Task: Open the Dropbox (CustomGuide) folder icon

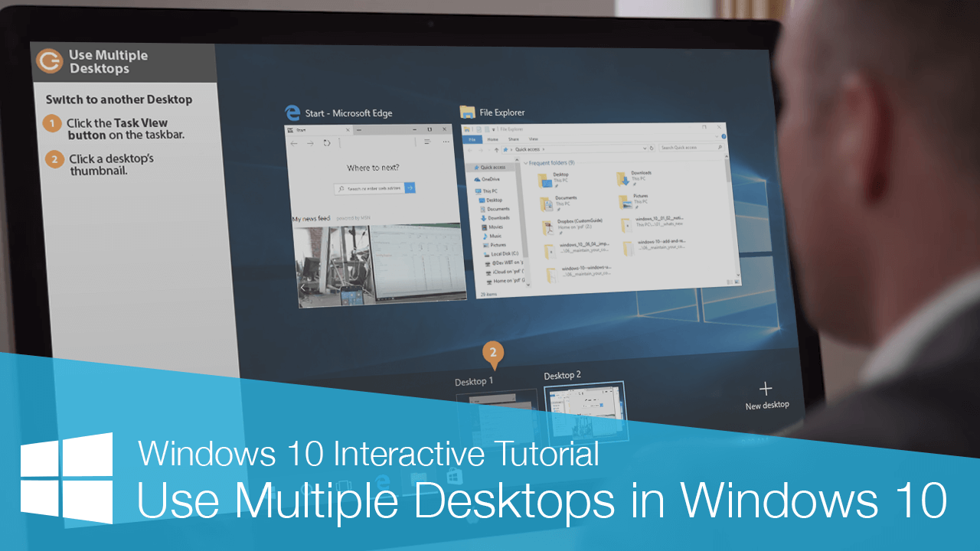Action: point(547,228)
